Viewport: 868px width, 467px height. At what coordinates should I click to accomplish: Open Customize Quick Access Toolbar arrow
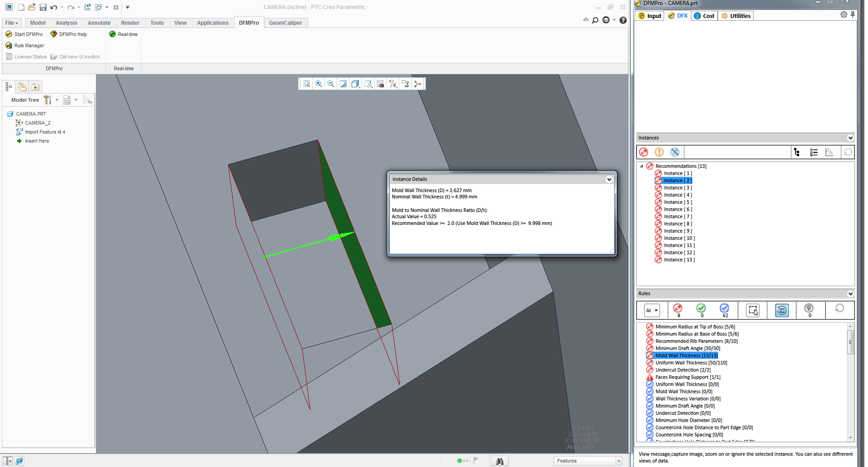[127, 7]
